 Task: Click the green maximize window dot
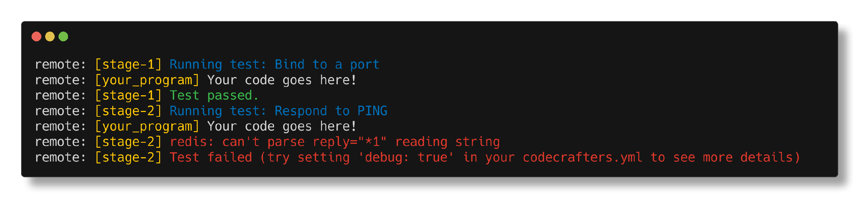tap(63, 36)
